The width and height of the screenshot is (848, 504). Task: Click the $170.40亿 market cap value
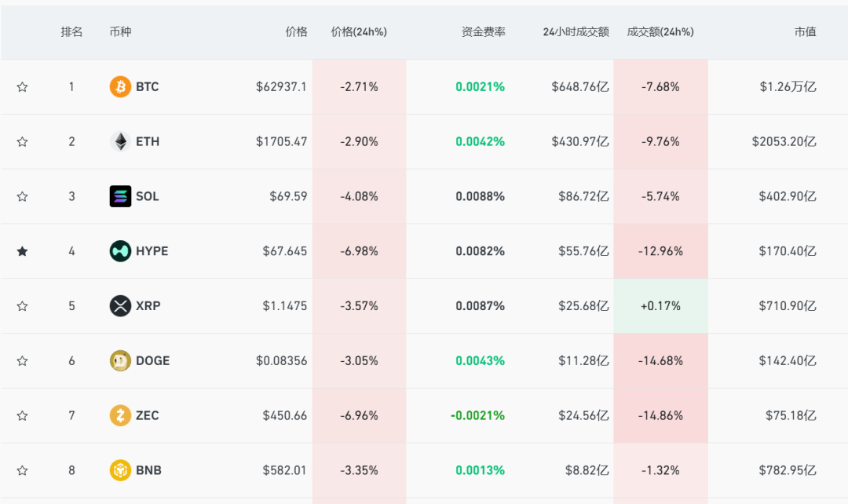(x=788, y=251)
